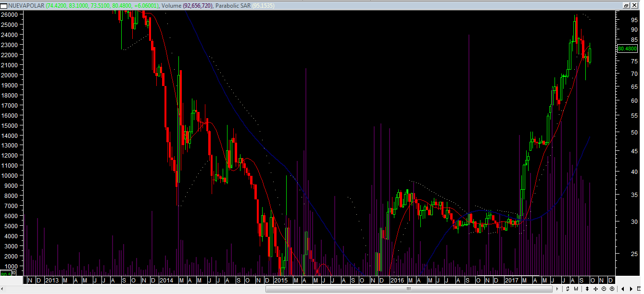Click the 25 price axis label
This screenshot has height=294, width=644.
coord(634,254)
